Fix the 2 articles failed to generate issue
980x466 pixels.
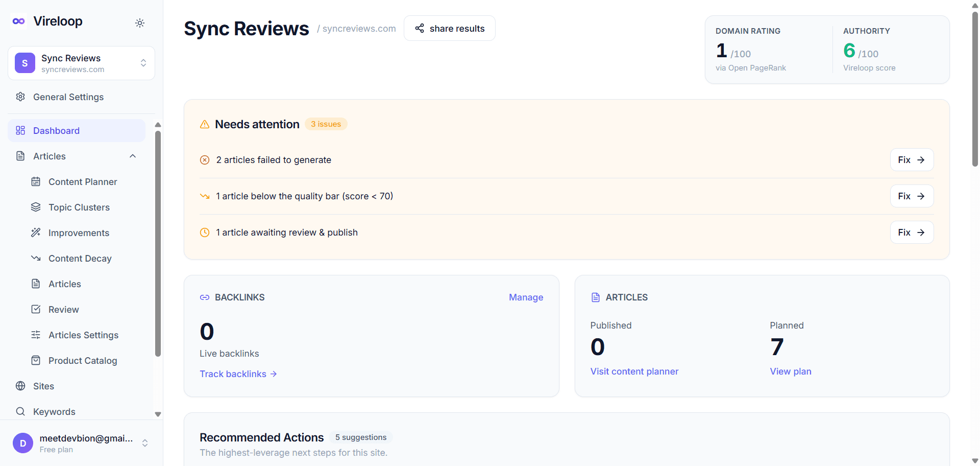coord(912,160)
